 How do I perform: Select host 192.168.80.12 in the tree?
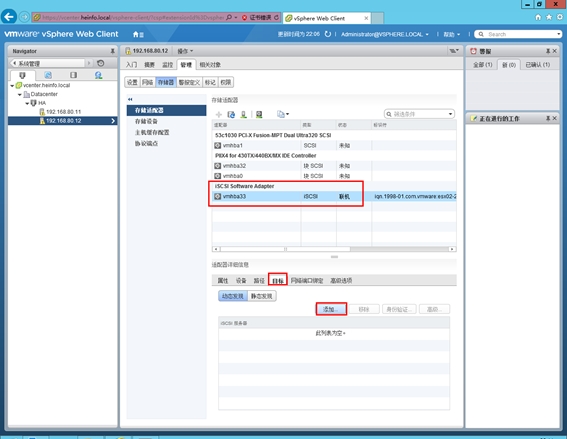(x=62, y=121)
